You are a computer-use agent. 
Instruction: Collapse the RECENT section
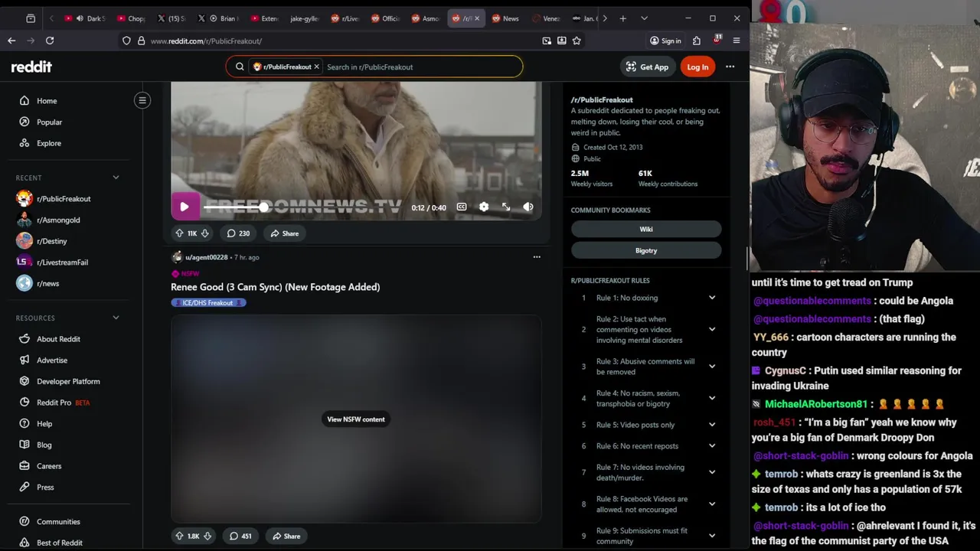tap(116, 178)
